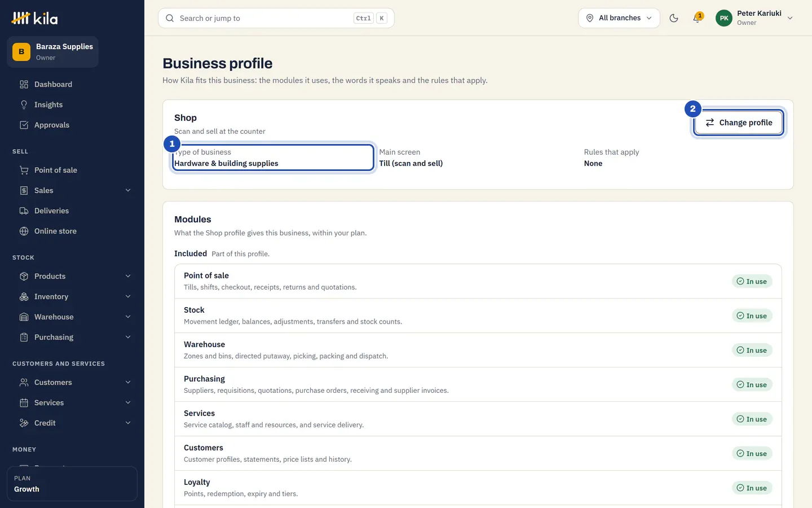Open Insights from the sidebar
812x508 pixels.
click(x=72, y=104)
